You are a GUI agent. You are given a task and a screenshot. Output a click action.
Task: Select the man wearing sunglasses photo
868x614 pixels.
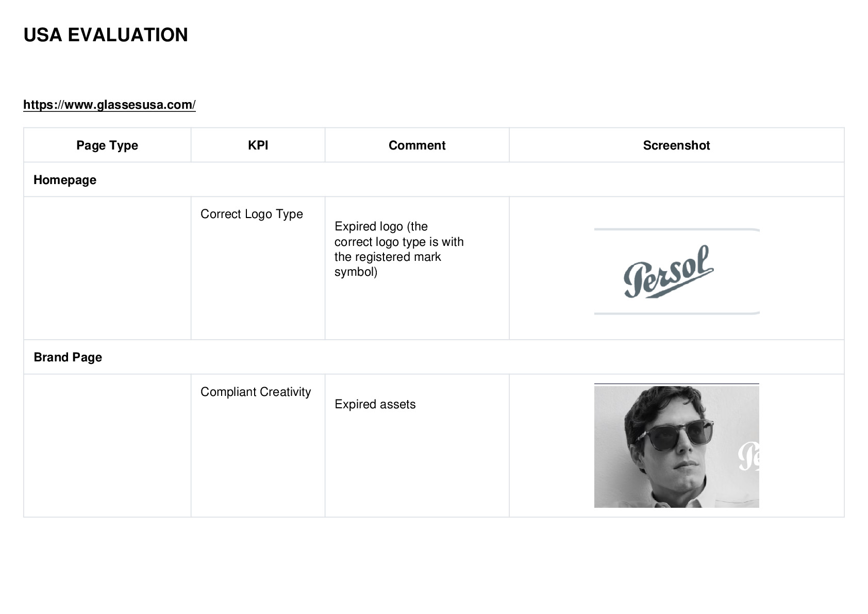(x=677, y=446)
